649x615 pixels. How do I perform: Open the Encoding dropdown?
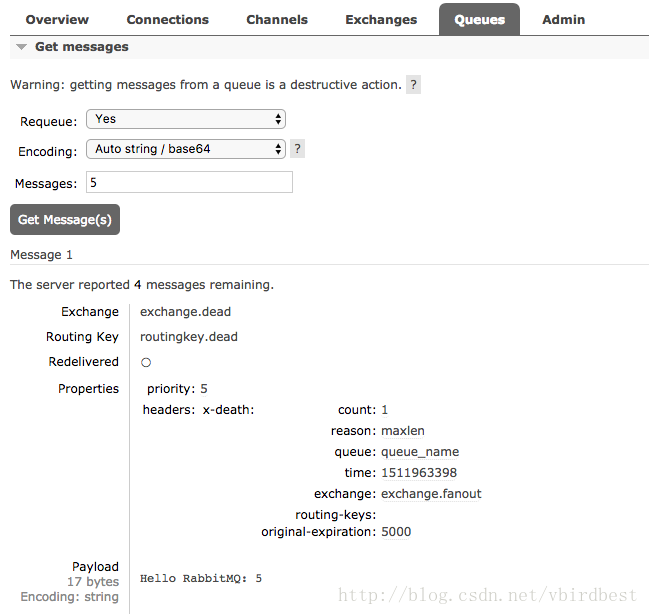click(x=186, y=149)
